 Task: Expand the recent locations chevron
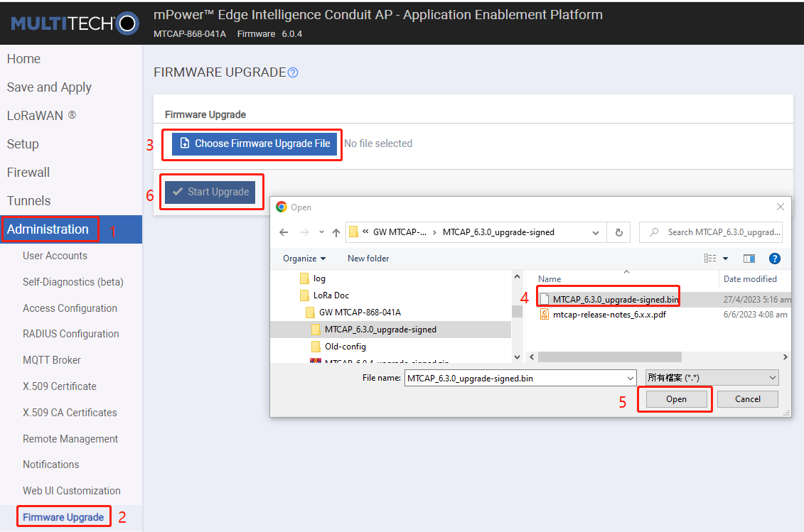click(x=321, y=232)
